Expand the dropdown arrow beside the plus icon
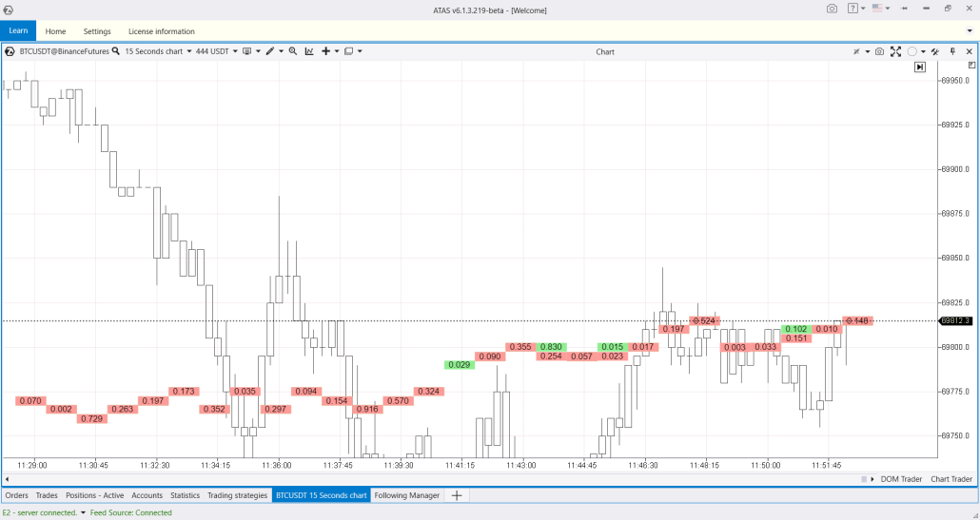 point(337,51)
